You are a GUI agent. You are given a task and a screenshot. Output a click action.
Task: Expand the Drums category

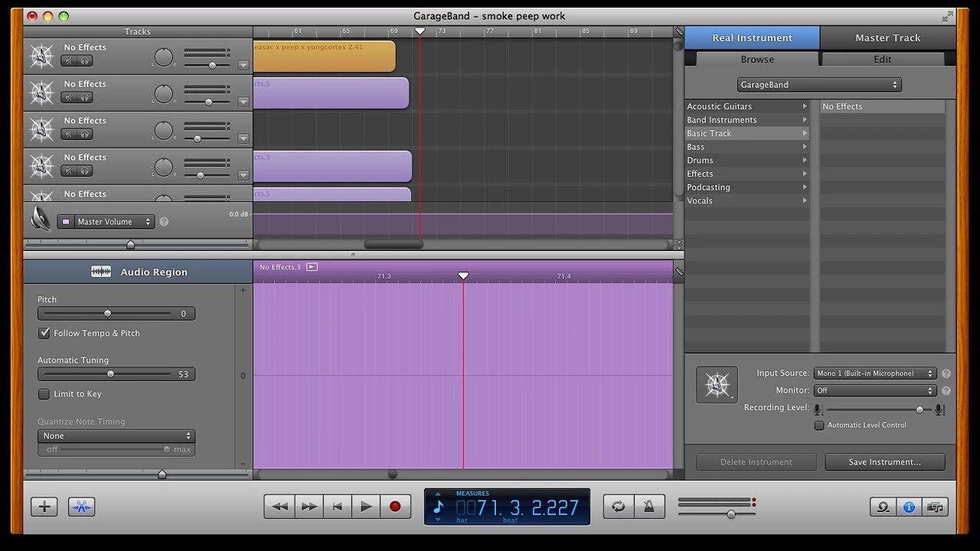tap(805, 160)
